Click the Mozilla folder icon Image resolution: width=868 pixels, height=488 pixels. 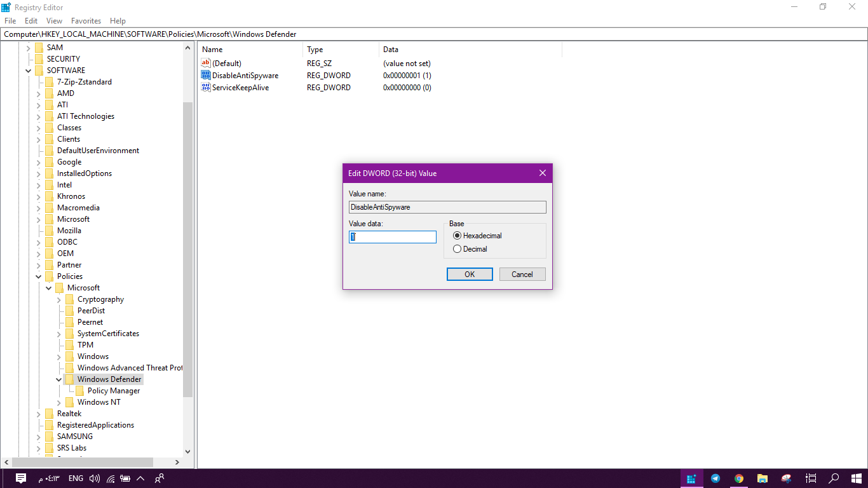tap(49, 231)
